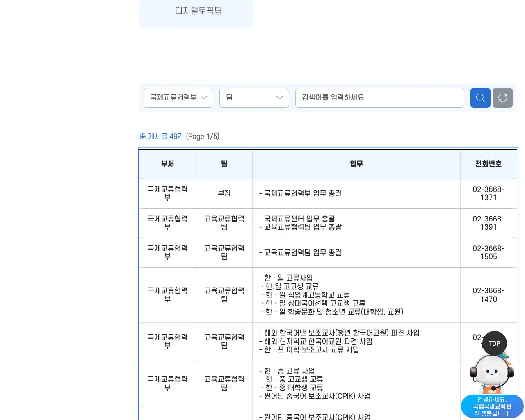Select the 부장 team cell
This screenshot has width=525, height=420.
[224, 193]
